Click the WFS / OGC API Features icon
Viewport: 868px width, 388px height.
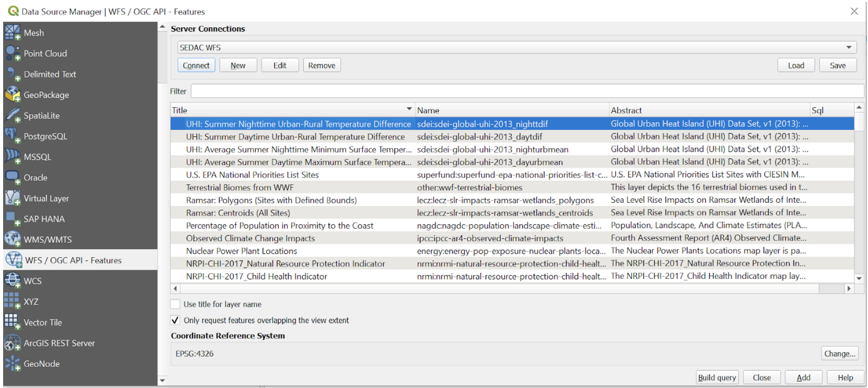coord(14,260)
